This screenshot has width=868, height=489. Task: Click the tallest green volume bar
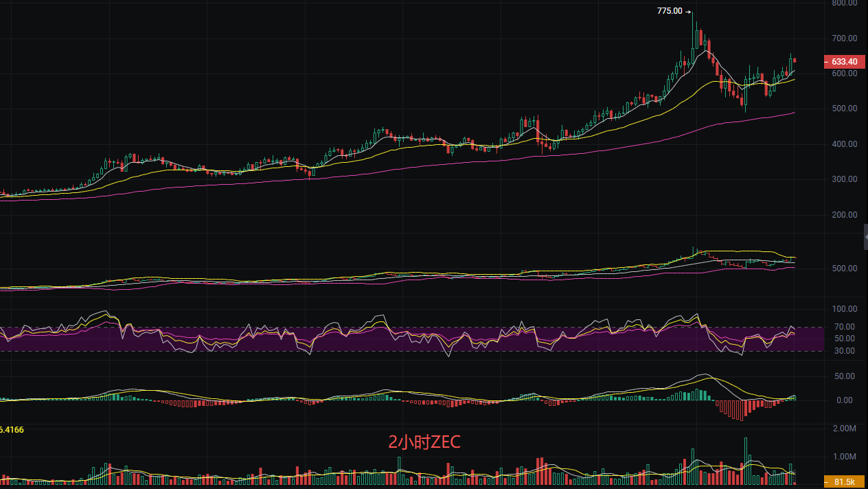point(746,460)
